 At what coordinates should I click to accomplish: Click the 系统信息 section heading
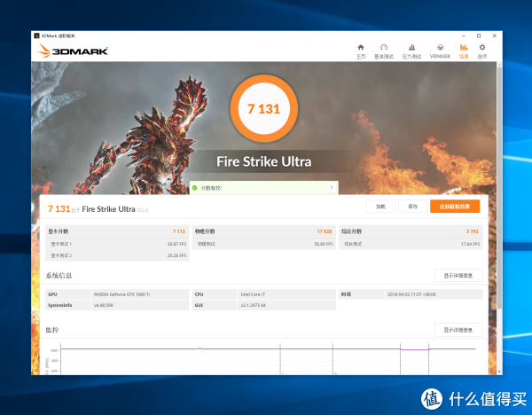pos(59,276)
